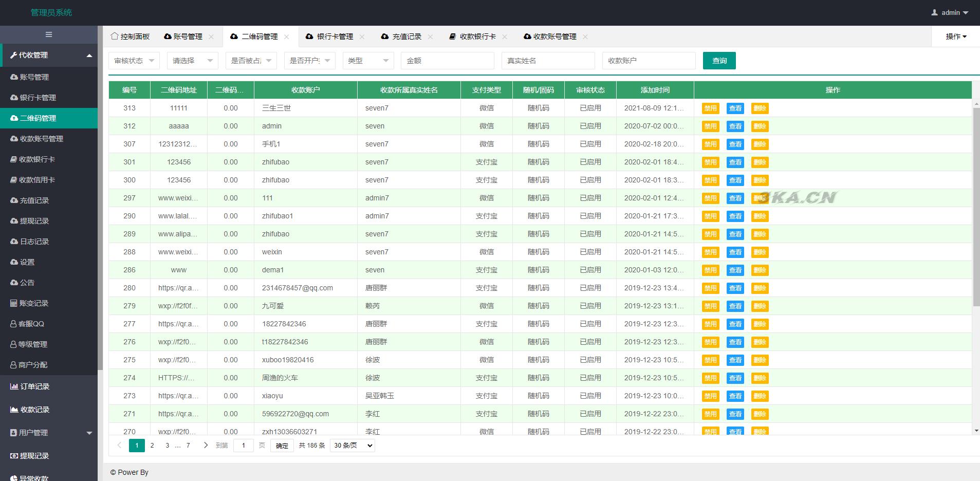This screenshot has width=980, height=481.
Task: Switch to the 银行卡管理 tab
Action: (x=335, y=36)
